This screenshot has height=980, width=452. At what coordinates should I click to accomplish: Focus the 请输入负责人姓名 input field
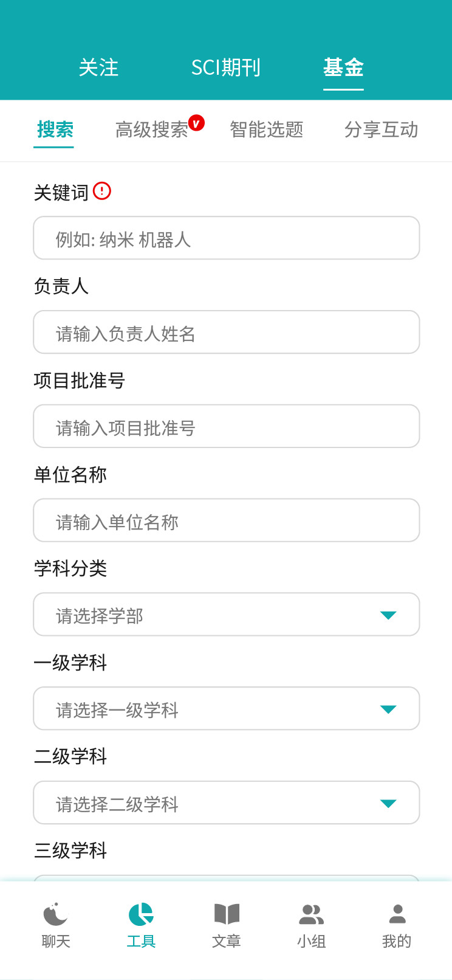click(x=226, y=333)
